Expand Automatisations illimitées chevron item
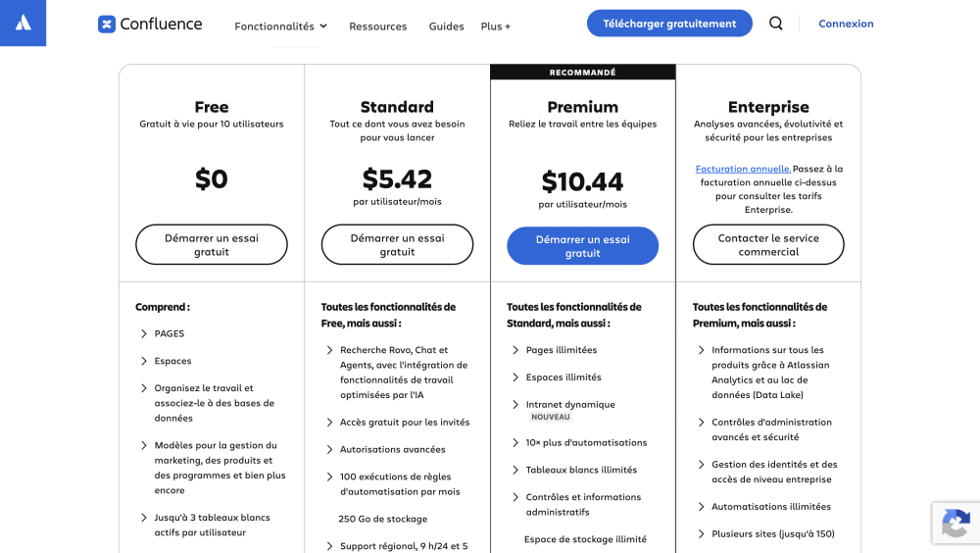 click(x=702, y=507)
